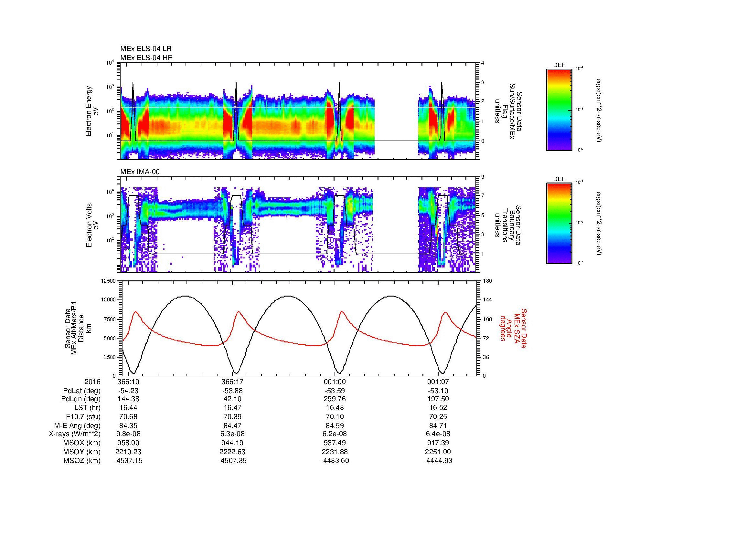Image resolution: width=756 pixels, height=534 pixels.
Task: Click the MSOZ value -4507.35
Action: [x=232, y=461]
